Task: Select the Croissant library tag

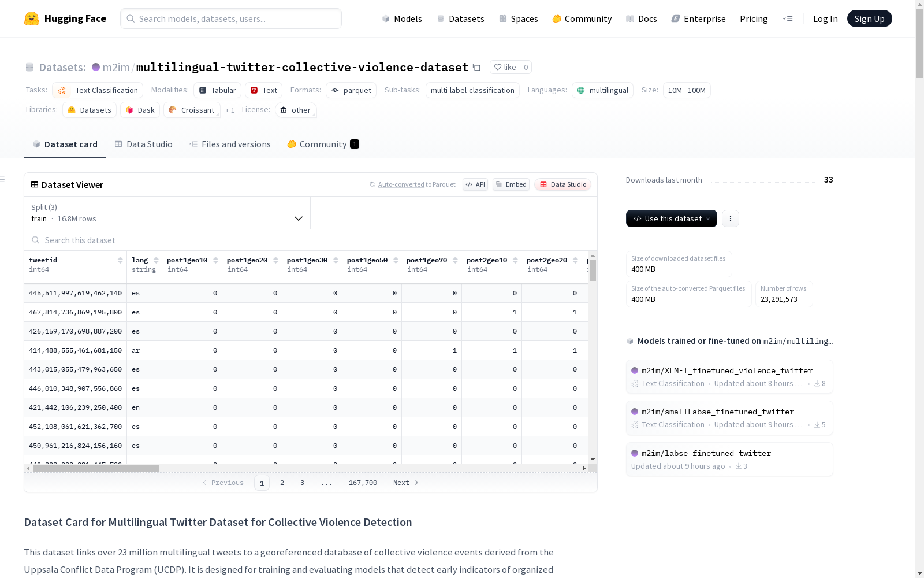Action: click(x=192, y=110)
